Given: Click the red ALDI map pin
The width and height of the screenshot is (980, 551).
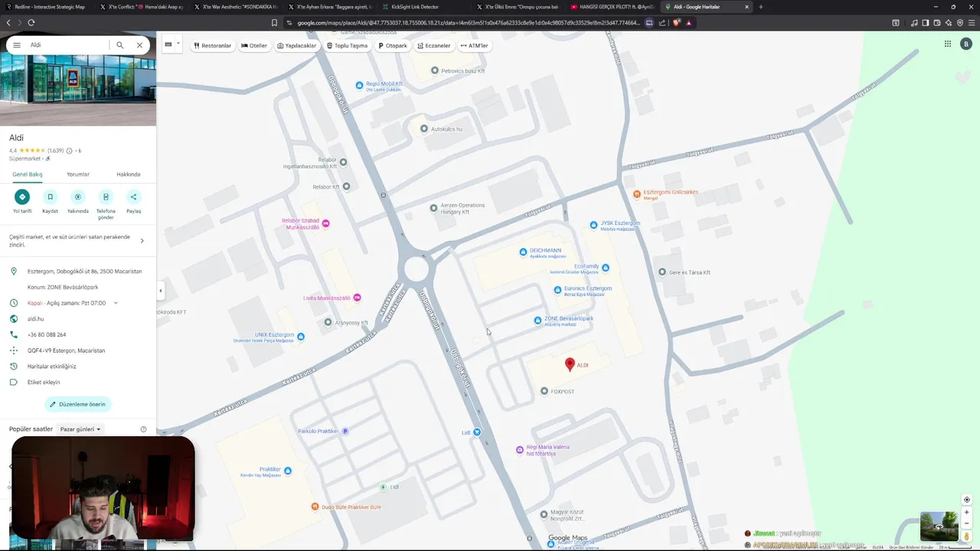Looking at the screenshot, I should coord(570,365).
